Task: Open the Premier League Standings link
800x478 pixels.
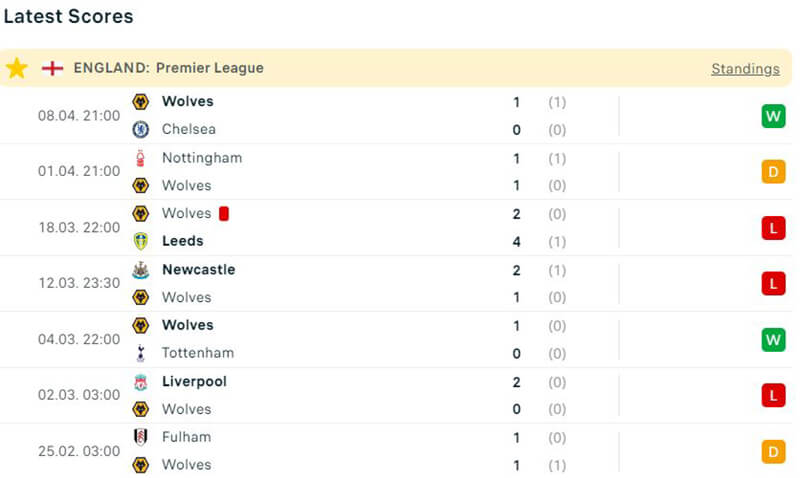Action: click(x=745, y=69)
